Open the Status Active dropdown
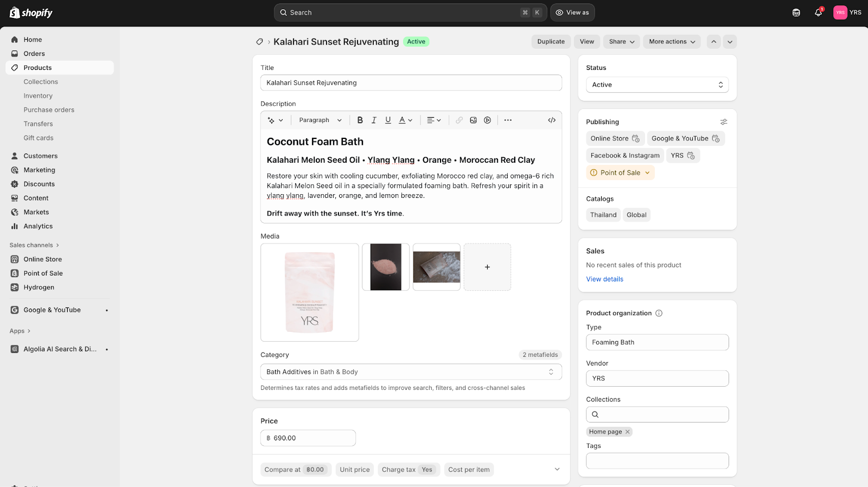 (x=657, y=85)
